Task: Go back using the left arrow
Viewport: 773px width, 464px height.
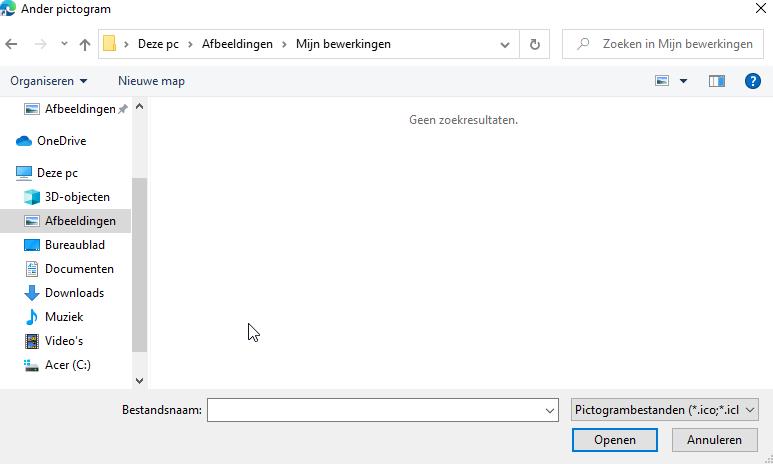Action: (11, 44)
